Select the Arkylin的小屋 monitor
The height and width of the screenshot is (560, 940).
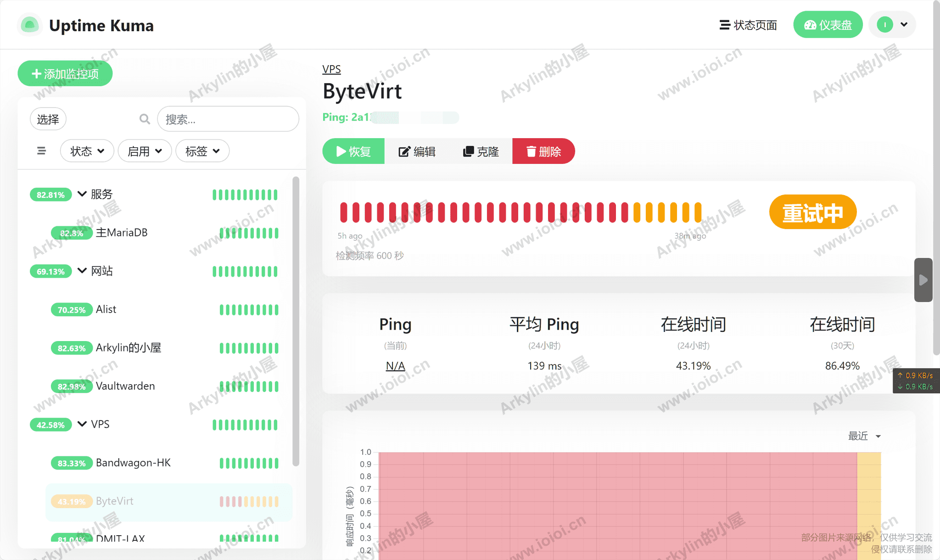[169, 348]
